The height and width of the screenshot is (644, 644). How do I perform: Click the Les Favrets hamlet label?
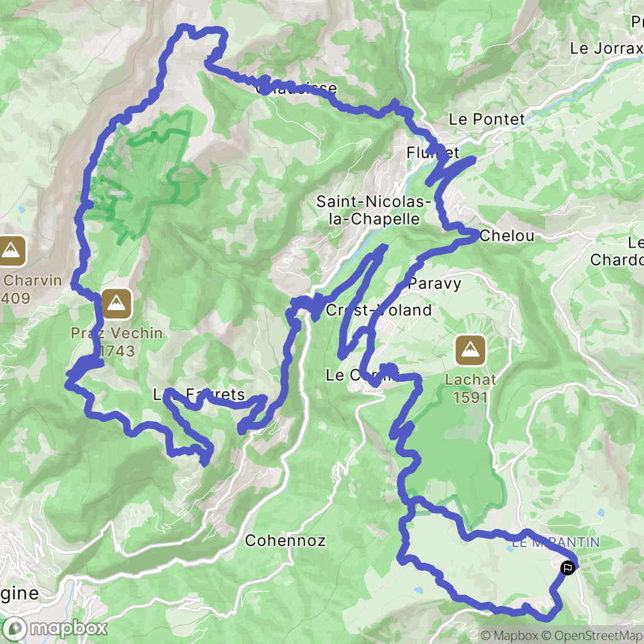199,394
